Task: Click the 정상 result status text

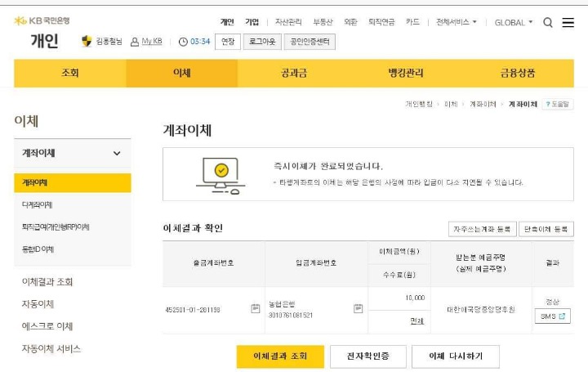Action: click(x=552, y=302)
